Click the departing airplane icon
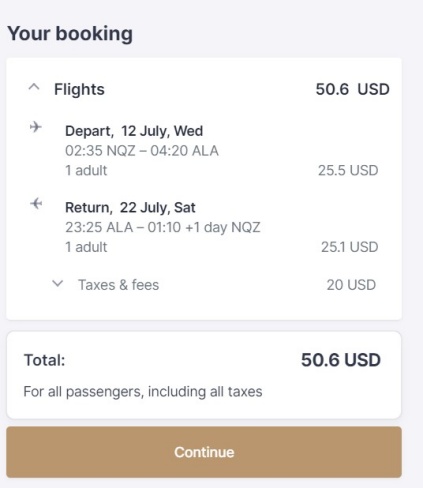 [36, 127]
